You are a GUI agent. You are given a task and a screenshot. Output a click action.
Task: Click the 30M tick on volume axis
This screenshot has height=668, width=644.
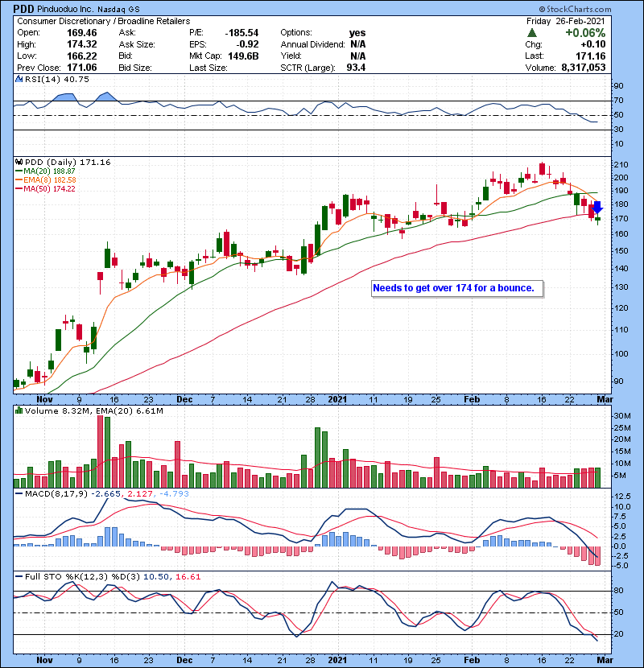coord(622,416)
